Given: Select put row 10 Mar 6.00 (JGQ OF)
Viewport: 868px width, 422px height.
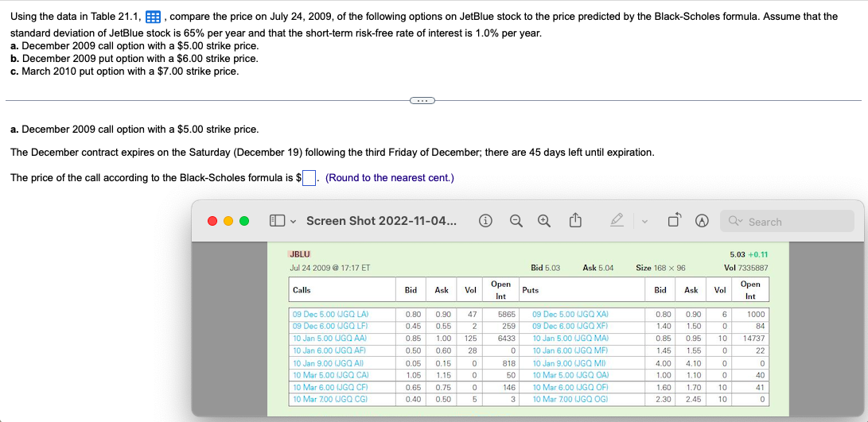Looking at the screenshot, I should (x=570, y=387).
